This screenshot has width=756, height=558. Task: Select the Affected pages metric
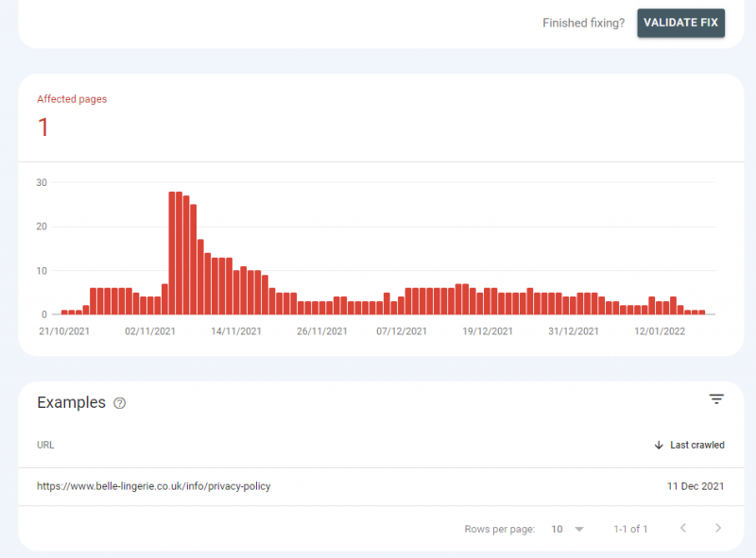pos(72,117)
